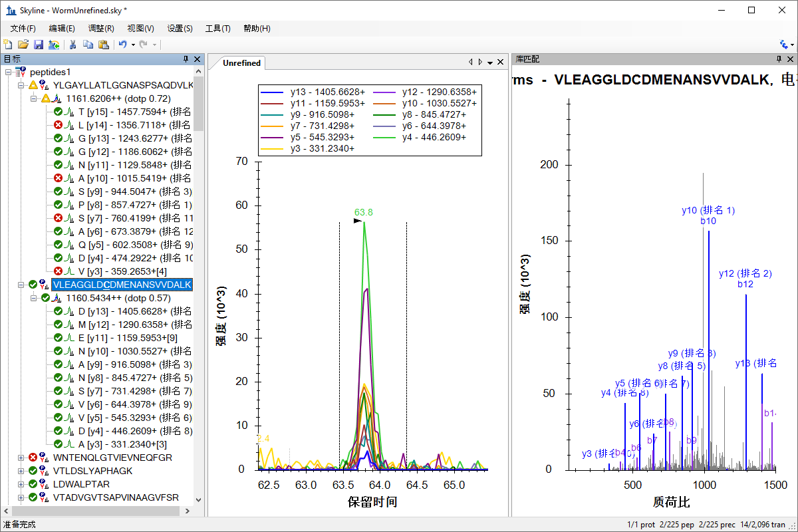Select the VTLDSLYAPHAGK peptide
The image size is (798, 532).
click(x=93, y=471)
